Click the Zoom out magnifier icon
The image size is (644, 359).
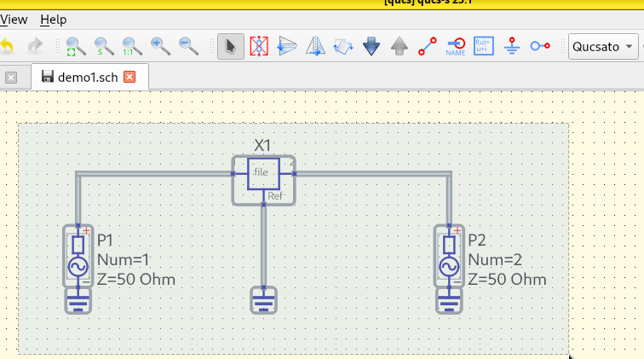coord(187,46)
